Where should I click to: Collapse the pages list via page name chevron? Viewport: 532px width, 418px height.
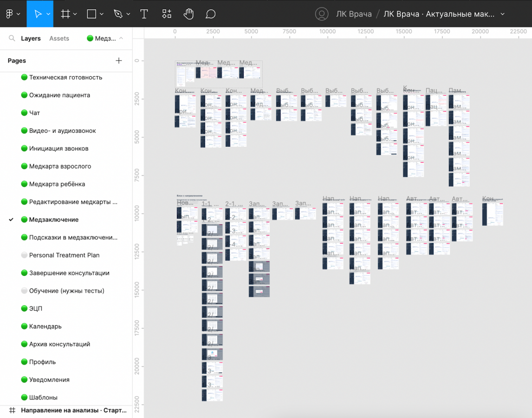coord(121,39)
